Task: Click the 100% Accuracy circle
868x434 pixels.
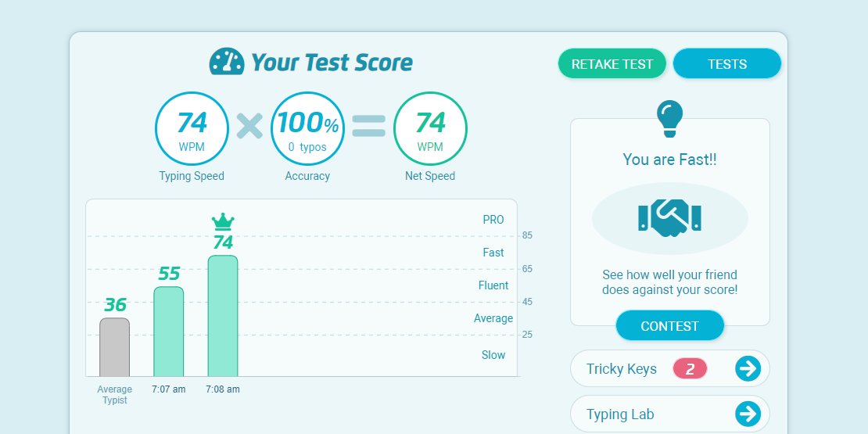Action: point(308,128)
